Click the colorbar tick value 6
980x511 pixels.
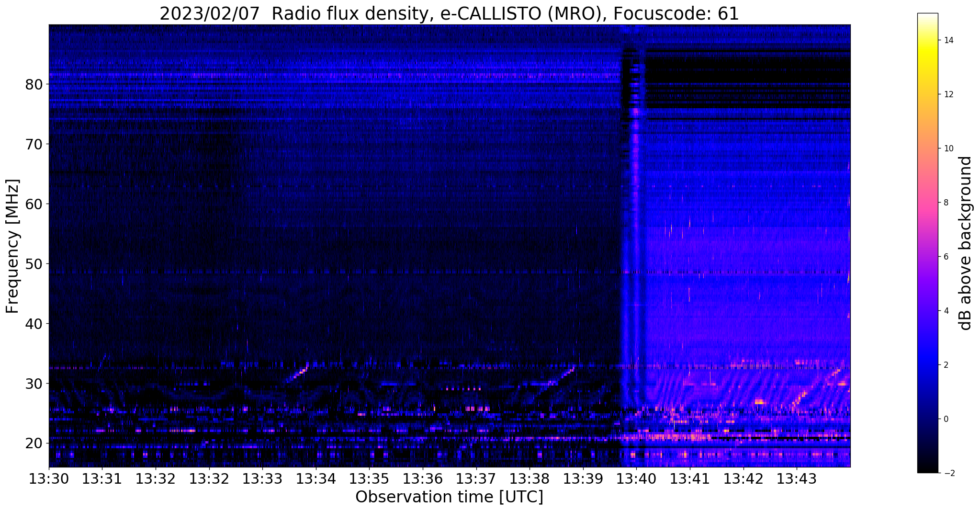(x=945, y=257)
